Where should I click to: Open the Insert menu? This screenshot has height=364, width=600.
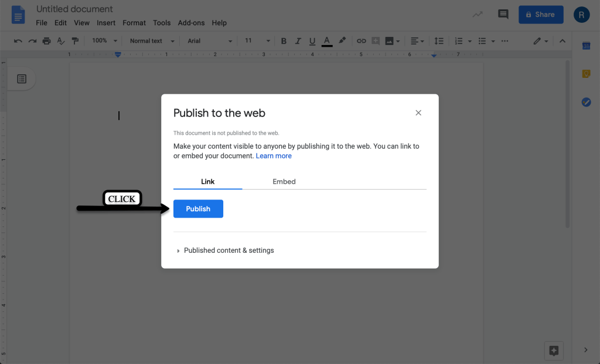(x=106, y=23)
